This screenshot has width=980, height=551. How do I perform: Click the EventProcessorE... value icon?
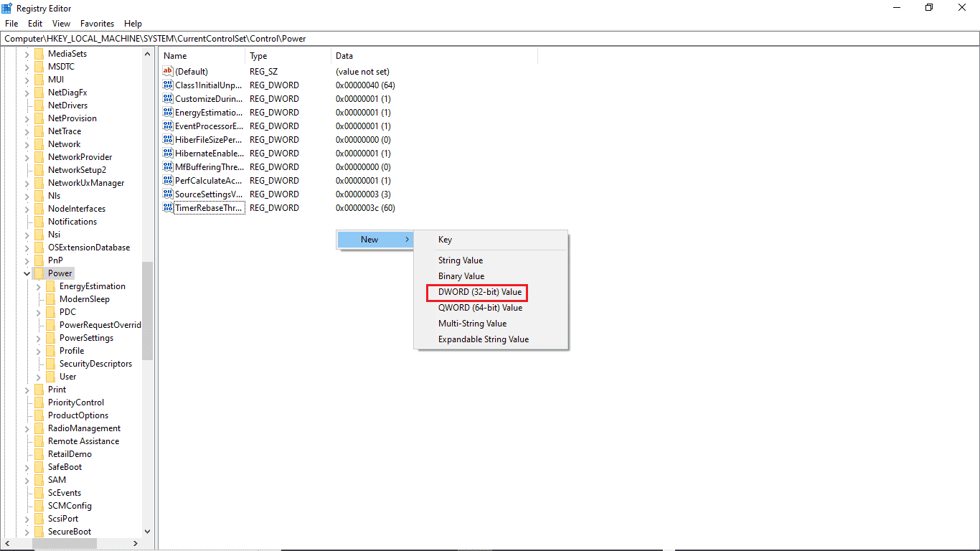click(x=168, y=126)
